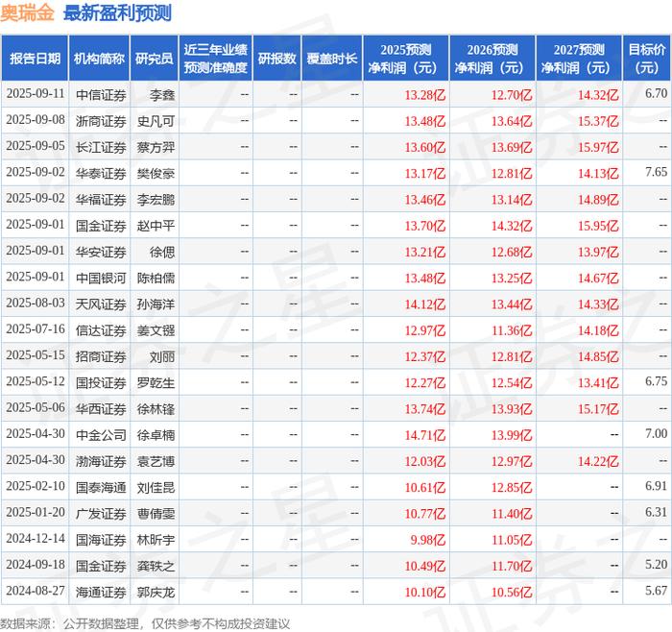672x632 pixels.
Task: Click 长江证券 institution cell
Action: tap(101, 147)
